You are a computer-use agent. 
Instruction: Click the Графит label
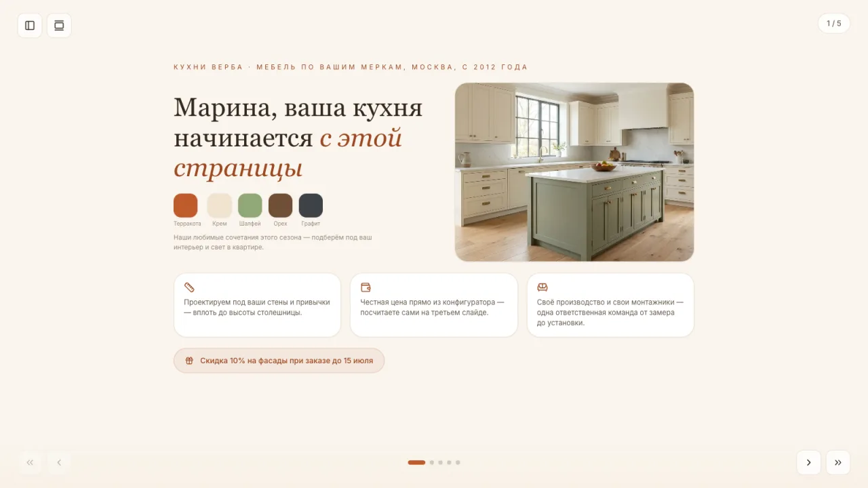click(311, 224)
